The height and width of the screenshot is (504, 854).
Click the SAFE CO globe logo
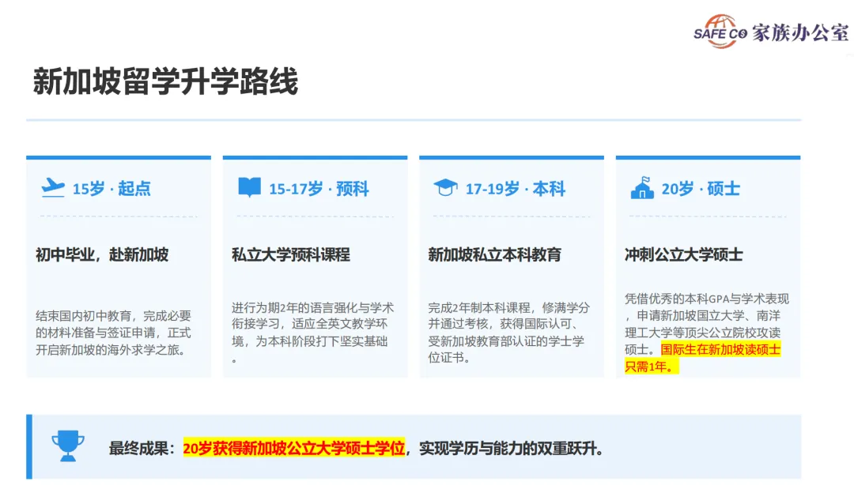click(720, 32)
